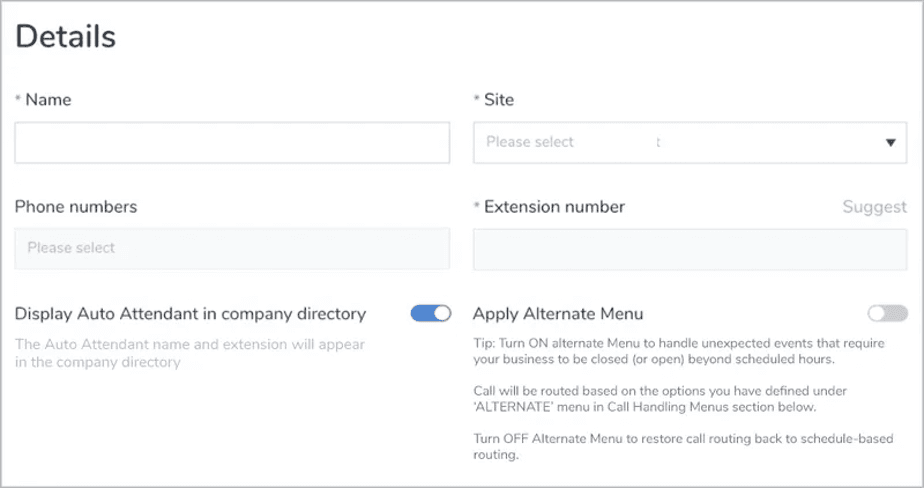Click 'Display Auto Attendant in company directory' label
924x488 pixels.
click(x=190, y=314)
